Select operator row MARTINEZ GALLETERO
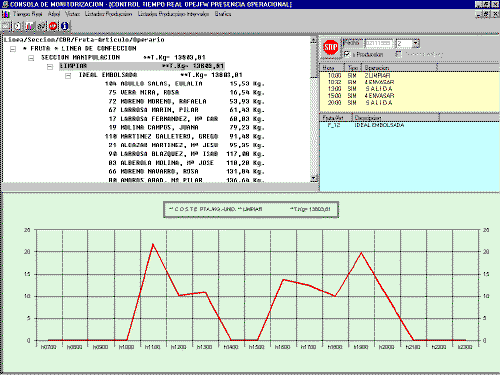 click(184, 137)
